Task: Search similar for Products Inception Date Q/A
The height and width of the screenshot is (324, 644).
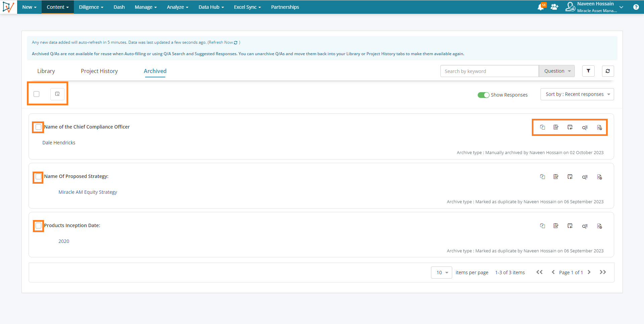Action: (x=585, y=226)
